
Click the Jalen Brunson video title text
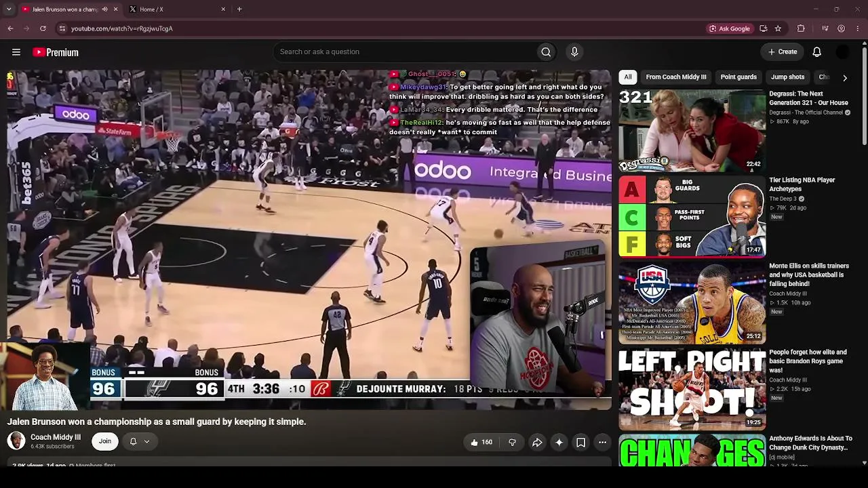pos(157,422)
